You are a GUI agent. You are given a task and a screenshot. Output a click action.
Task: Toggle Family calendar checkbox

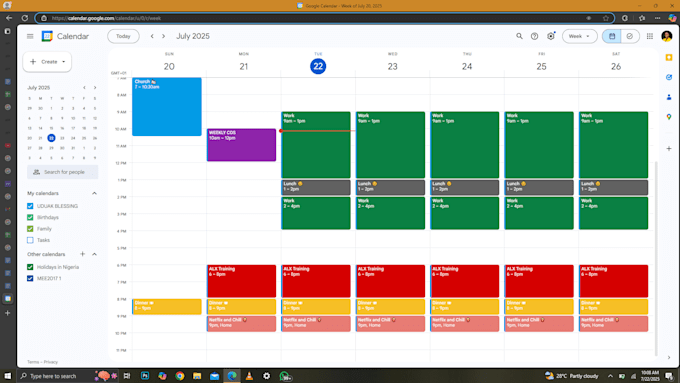pos(30,229)
